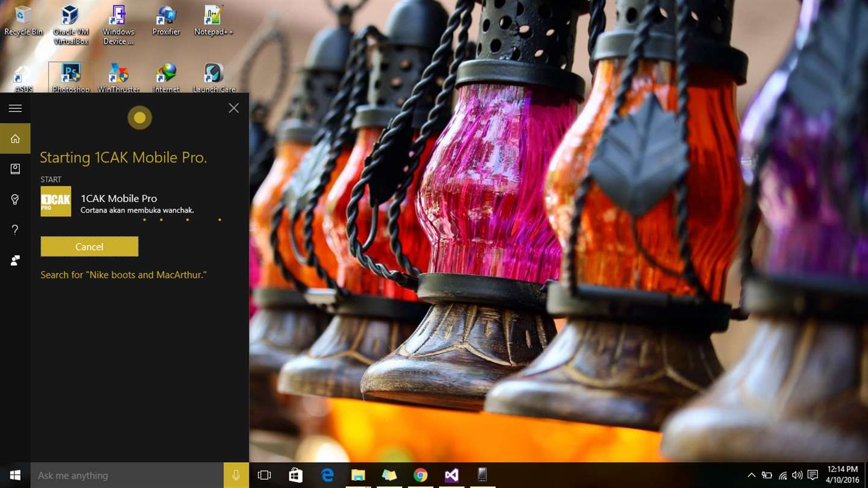Open the Windows Store from taskbar
This screenshot has width=868, height=488.
(x=295, y=475)
